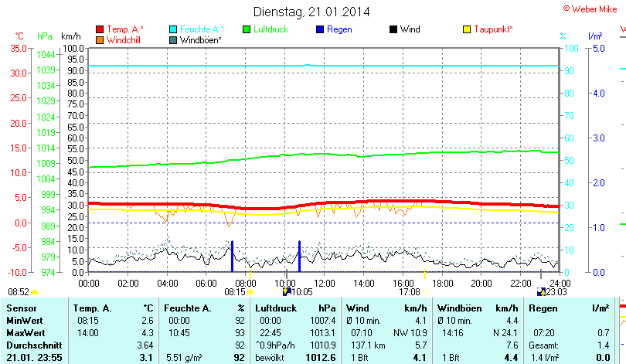The image size is (626, 364).
Task: Click the NW 10.9 maximum wind value
Action: pos(410,333)
